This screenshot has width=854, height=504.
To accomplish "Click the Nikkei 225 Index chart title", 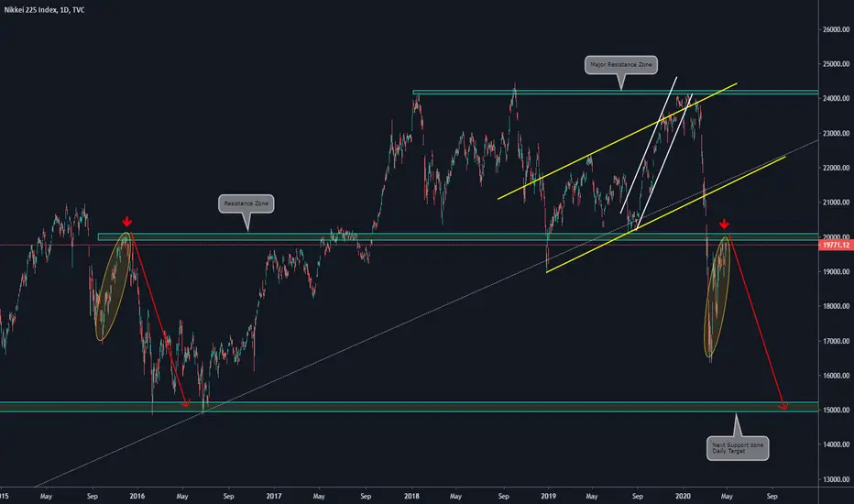I will pos(44,10).
